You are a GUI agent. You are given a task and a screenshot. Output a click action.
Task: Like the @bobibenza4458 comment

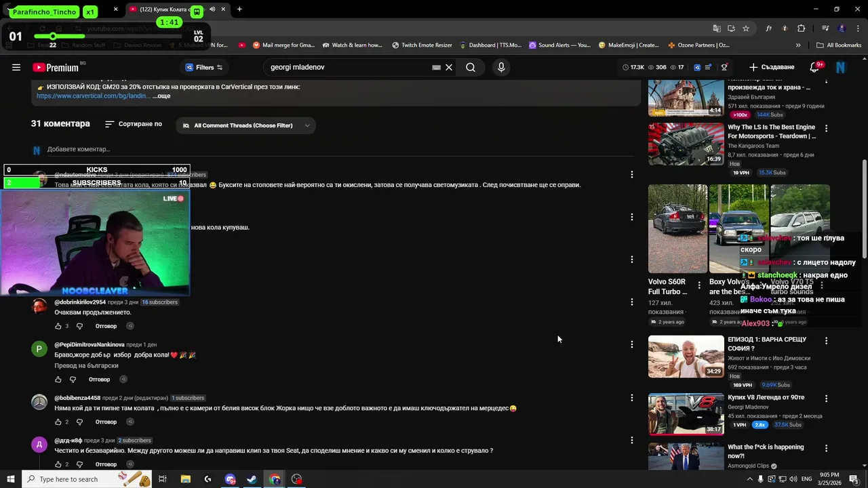pos(58,422)
